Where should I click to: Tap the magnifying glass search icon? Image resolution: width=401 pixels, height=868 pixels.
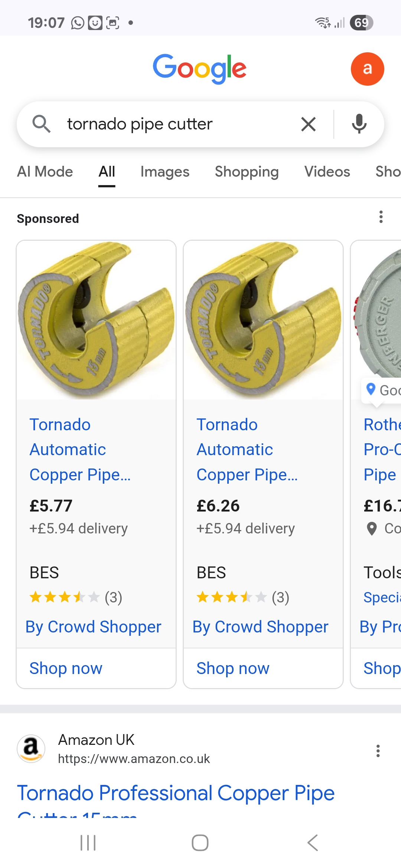point(41,124)
